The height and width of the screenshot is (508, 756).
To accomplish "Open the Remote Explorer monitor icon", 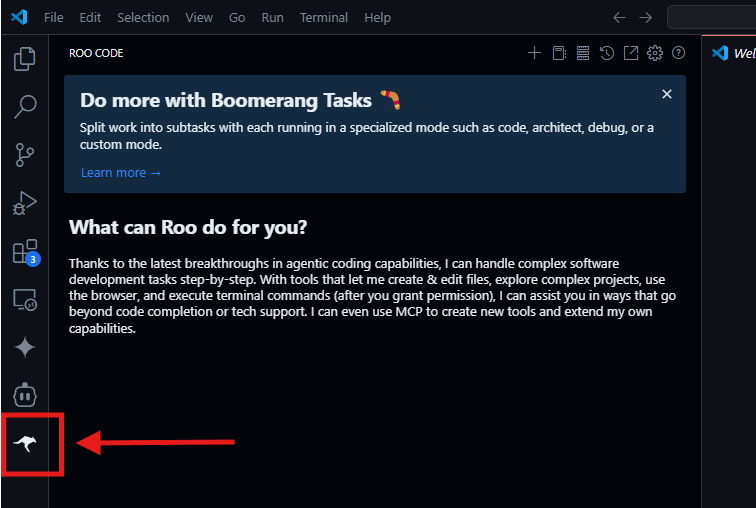I will [x=25, y=300].
